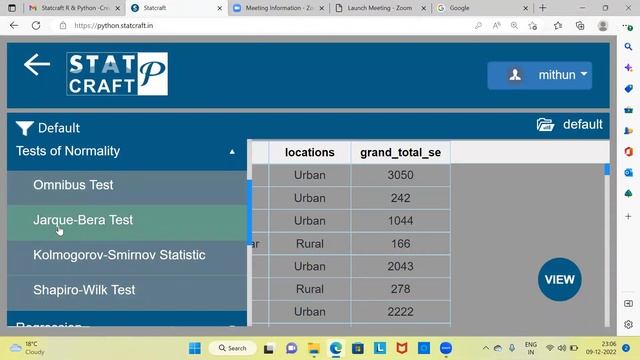Open a new browser tab

point(542,8)
